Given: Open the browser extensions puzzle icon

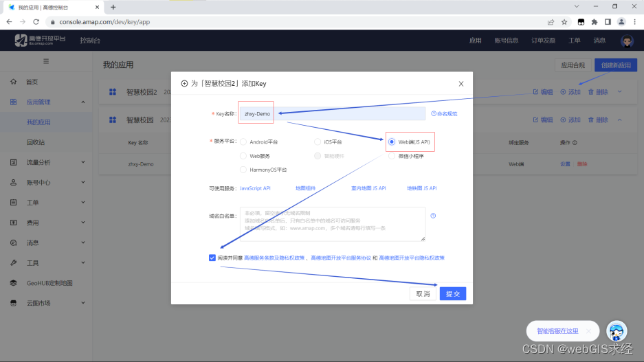Looking at the screenshot, I should 595,22.
